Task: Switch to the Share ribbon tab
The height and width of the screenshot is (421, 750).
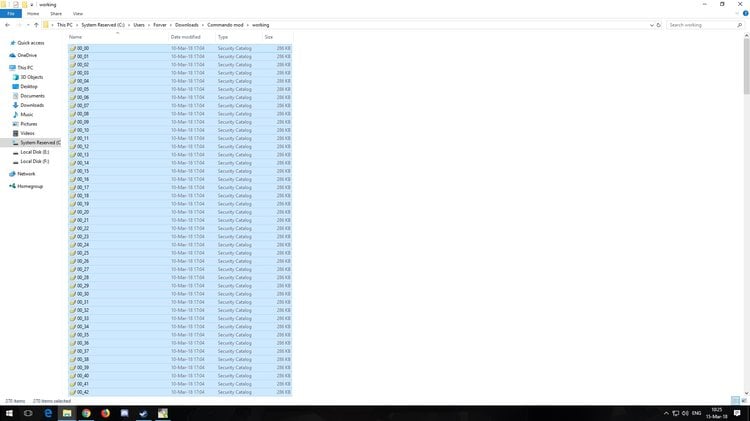Action: [56, 14]
